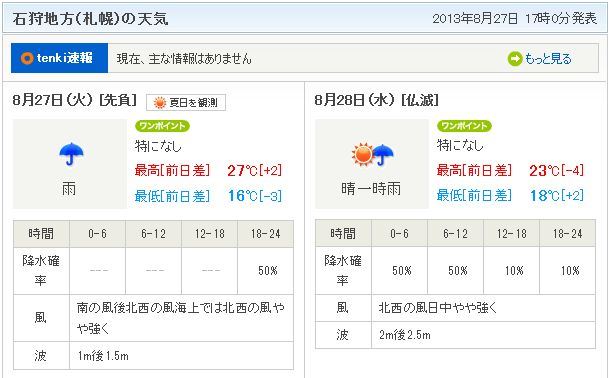
Task: Click the 12-18 column header for 8月27日
Action: point(210,234)
